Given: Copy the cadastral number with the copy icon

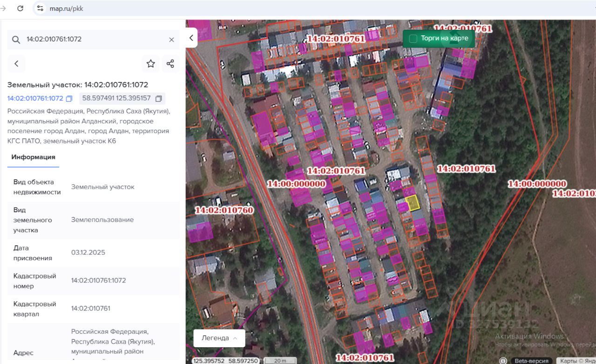Looking at the screenshot, I should point(69,99).
